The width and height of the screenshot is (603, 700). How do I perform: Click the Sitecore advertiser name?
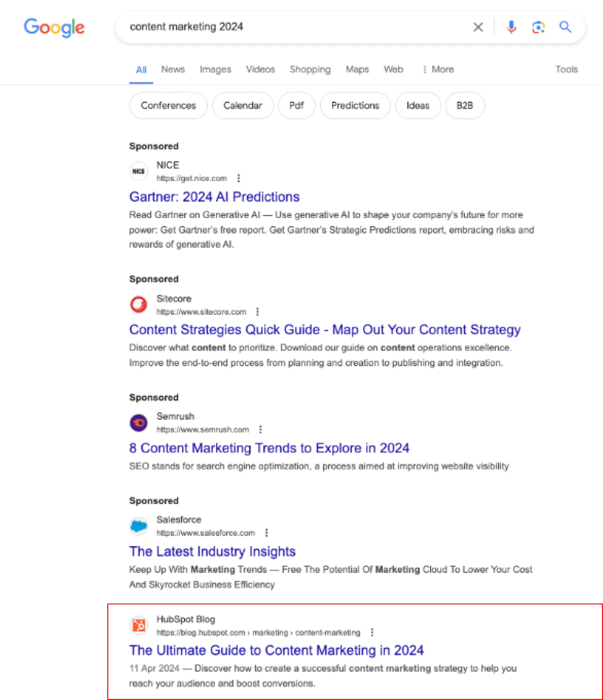[174, 298]
